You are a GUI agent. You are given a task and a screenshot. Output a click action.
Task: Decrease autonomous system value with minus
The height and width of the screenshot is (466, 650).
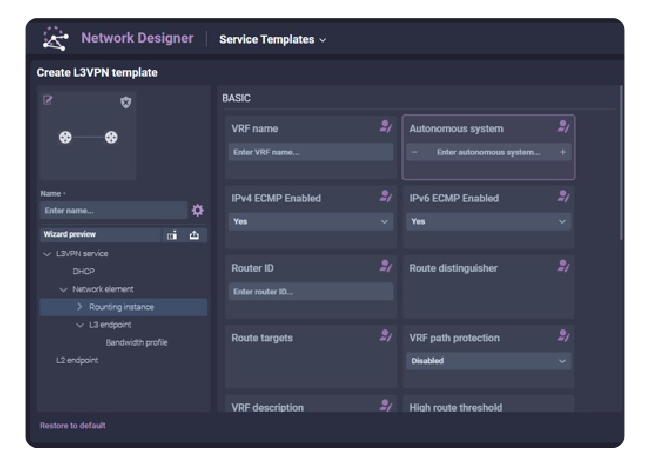pos(415,152)
